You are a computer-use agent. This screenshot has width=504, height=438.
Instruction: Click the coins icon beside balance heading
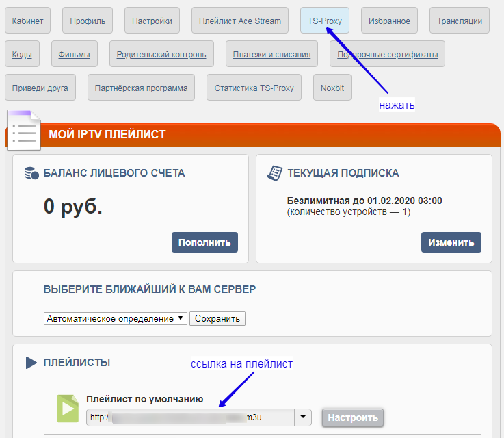[x=31, y=173]
